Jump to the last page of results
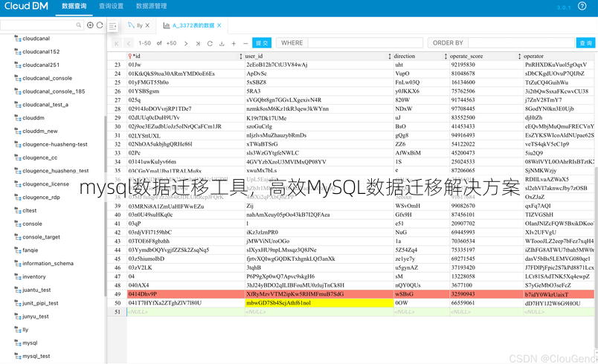 click(x=198, y=43)
